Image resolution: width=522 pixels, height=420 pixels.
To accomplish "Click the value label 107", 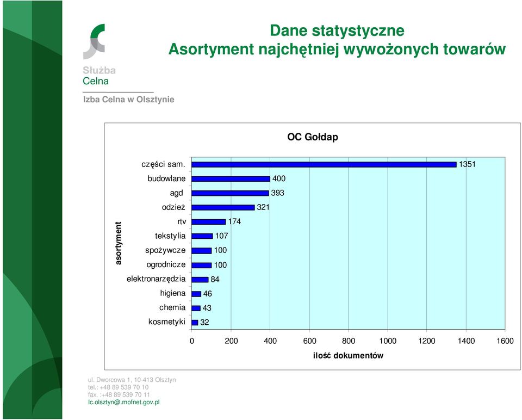I will [221, 236].
